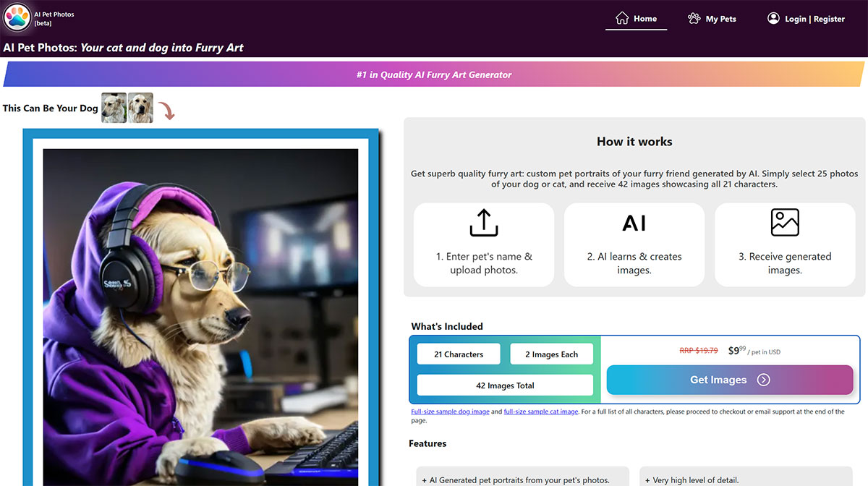Click the picture icon in step 3
Screen dimensions: 868x486
point(784,223)
